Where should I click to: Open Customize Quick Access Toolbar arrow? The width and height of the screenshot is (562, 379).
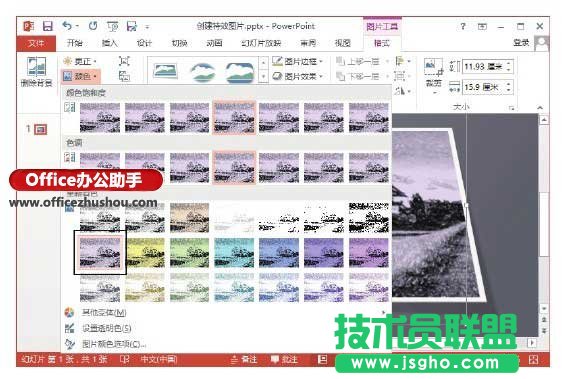[x=147, y=27]
